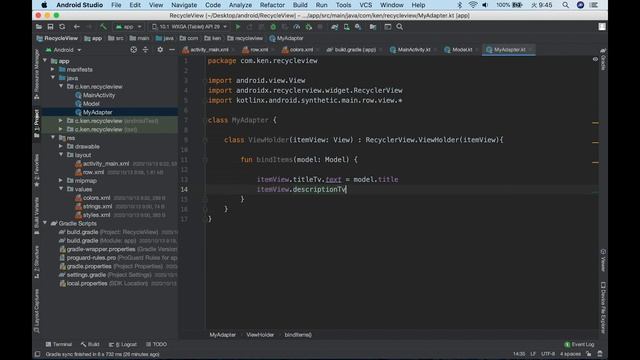The image size is (640, 360).
Task: Open the Device File Explorer side panel
Action: [x=603, y=307]
